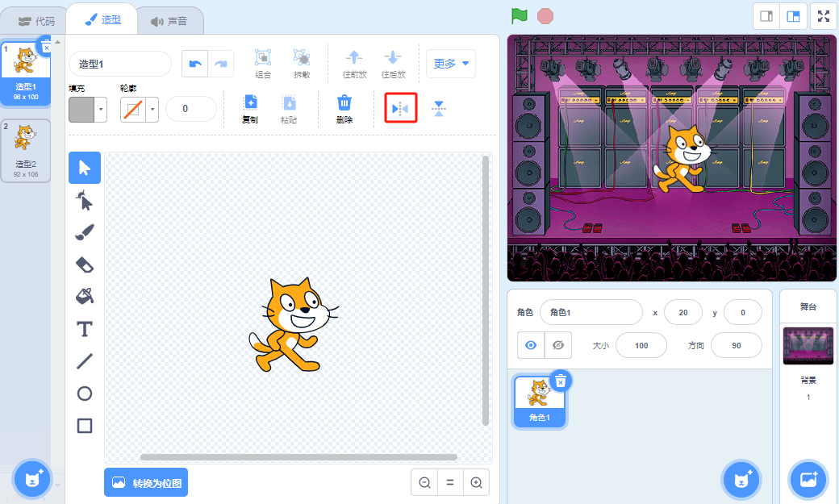Pick the Fill bucket tool
This screenshot has width=839, height=504.
[85, 297]
